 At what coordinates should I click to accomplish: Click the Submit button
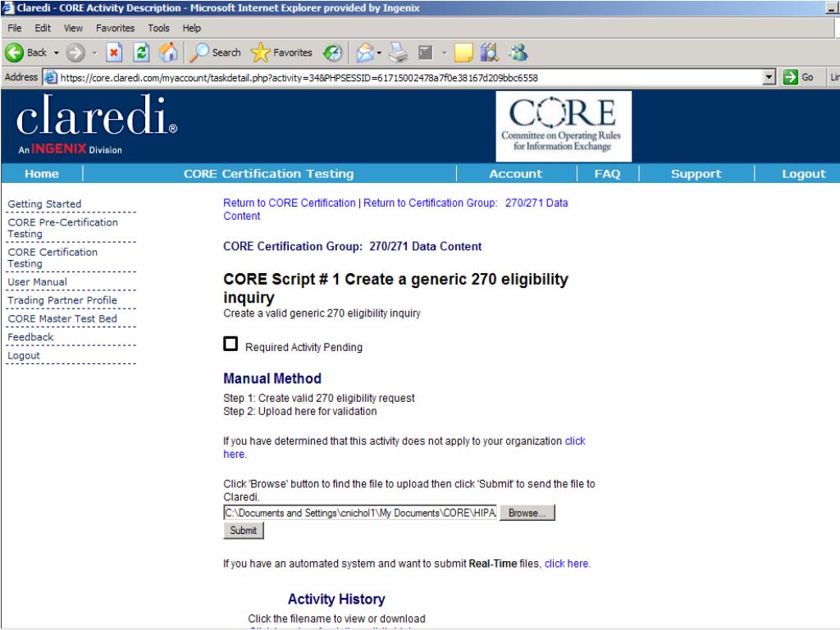coord(243,531)
